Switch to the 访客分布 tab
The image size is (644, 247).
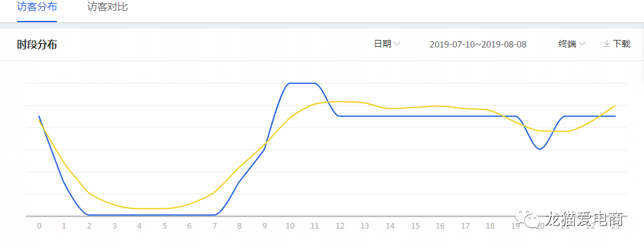37,8
